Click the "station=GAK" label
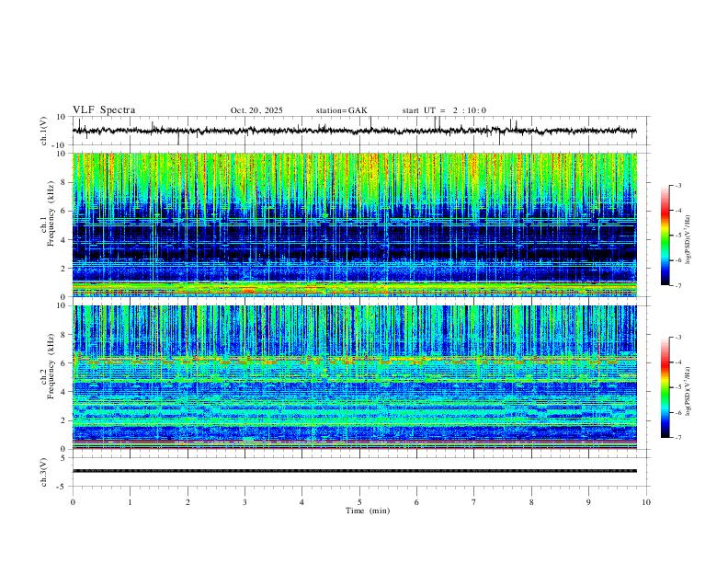This screenshot has height=563, width=728. [341, 110]
